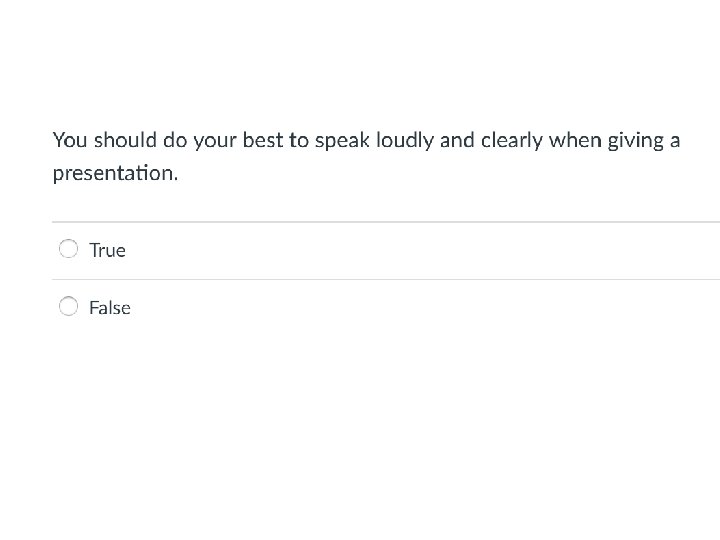Click the word "to" in the question
This screenshot has width=720, height=540.
coord(299,140)
